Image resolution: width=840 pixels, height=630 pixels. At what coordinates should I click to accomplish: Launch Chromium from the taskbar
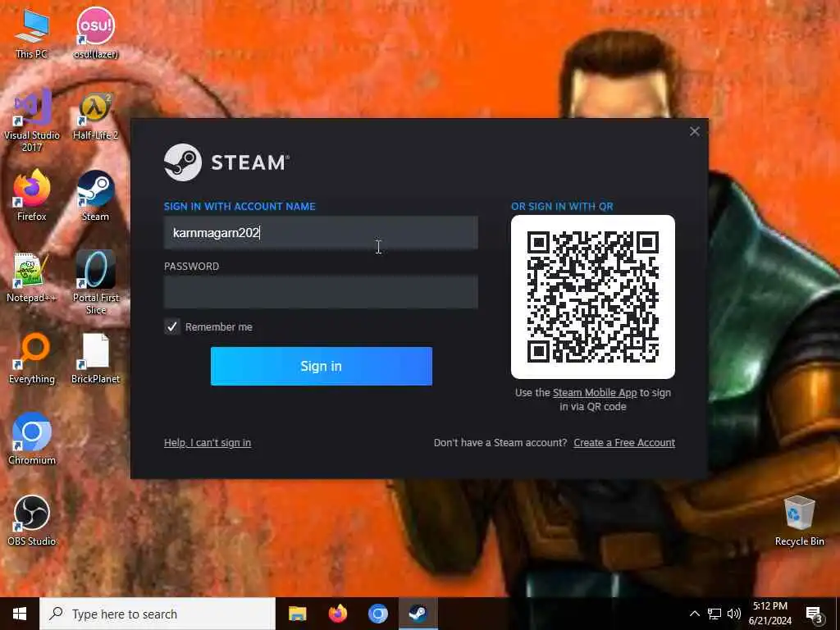(377, 614)
